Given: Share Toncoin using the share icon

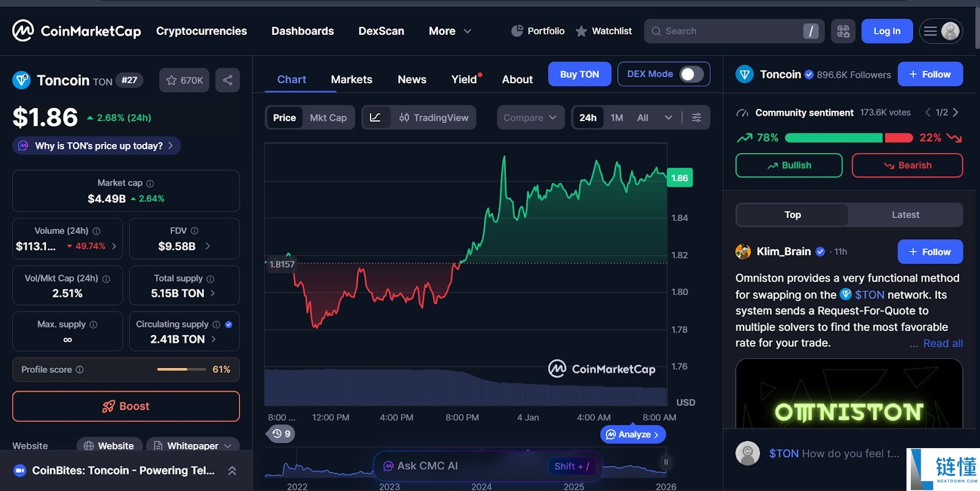Looking at the screenshot, I should [227, 80].
